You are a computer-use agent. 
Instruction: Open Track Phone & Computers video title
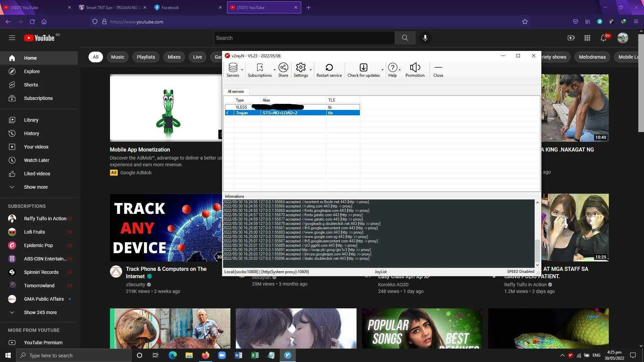coord(166,273)
